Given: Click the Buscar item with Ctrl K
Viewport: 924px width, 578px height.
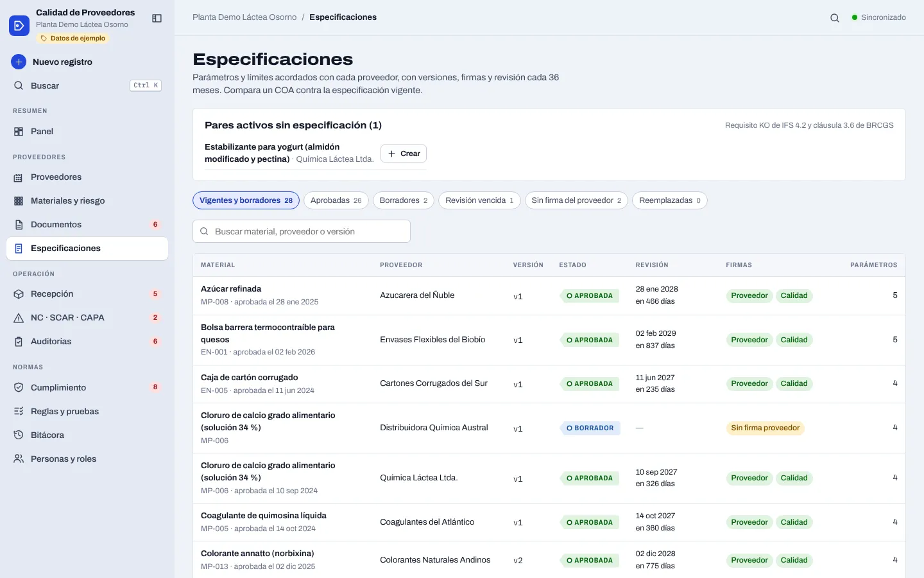Looking at the screenshot, I should [87, 85].
